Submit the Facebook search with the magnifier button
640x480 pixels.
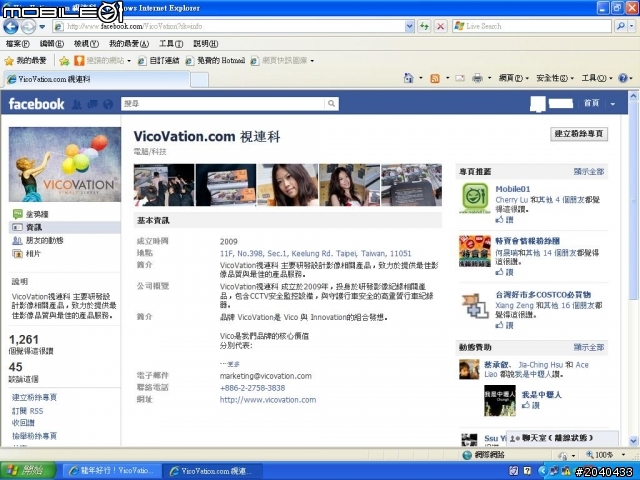[331, 104]
